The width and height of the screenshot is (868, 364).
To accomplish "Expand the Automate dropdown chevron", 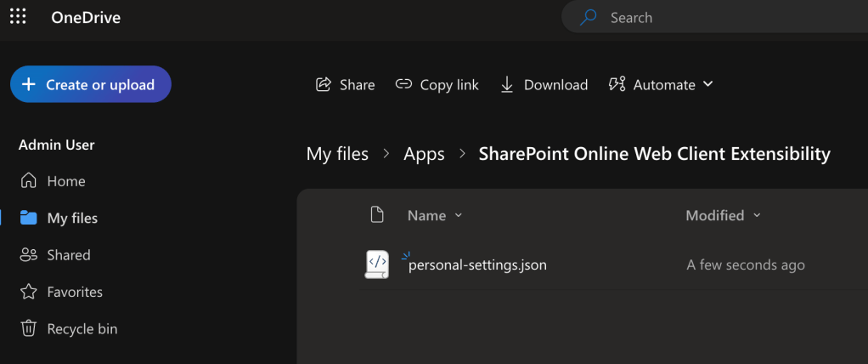I will (x=708, y=84).
